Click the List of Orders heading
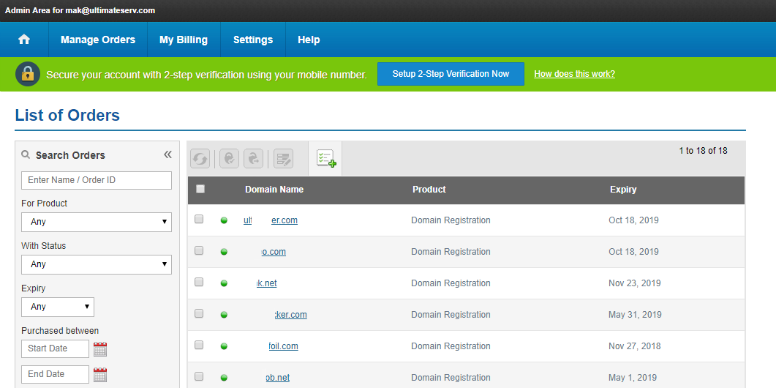The width and height of the screenshot is (776, 388). (67, 115)
